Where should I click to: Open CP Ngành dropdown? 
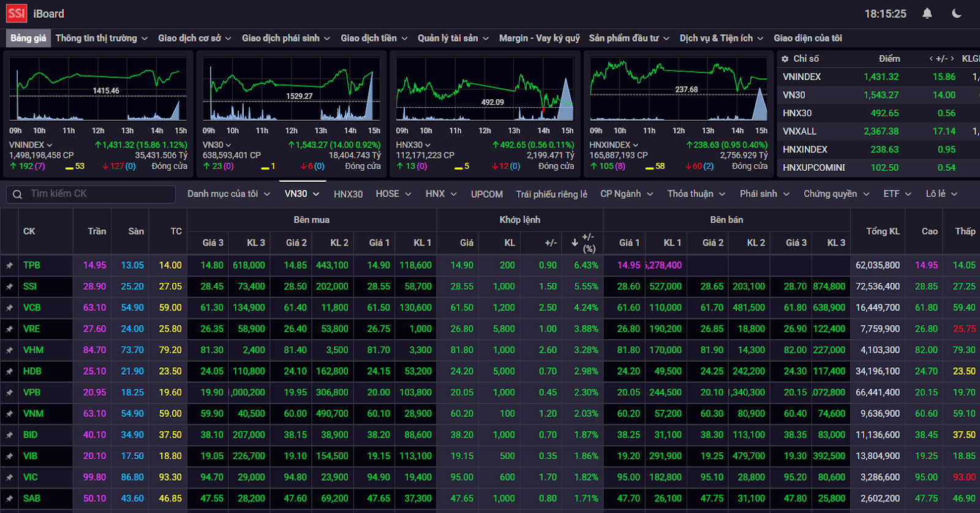(627, 194)
